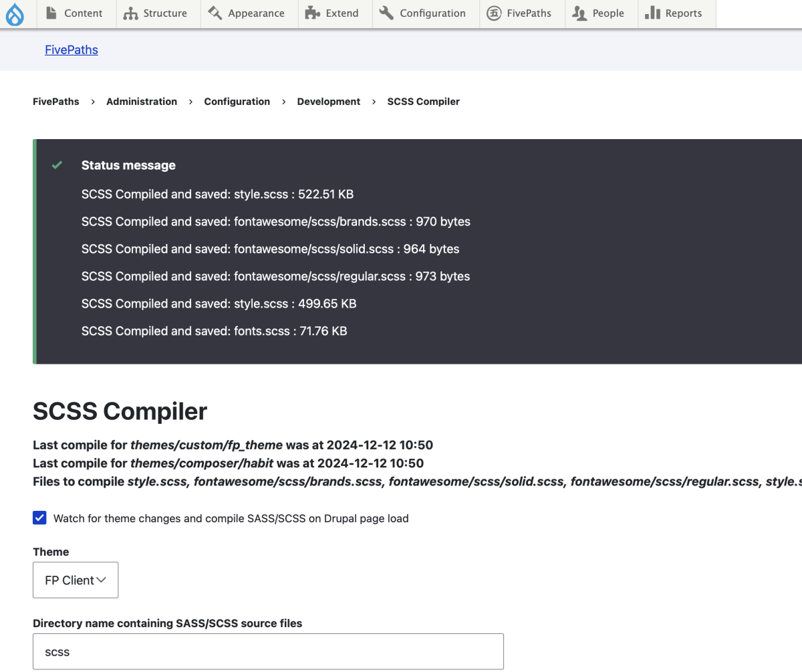The height and width of the screenshot is (672, 802).
Task: Select the Structure icon in toolbar
Action: click(130, 13)
